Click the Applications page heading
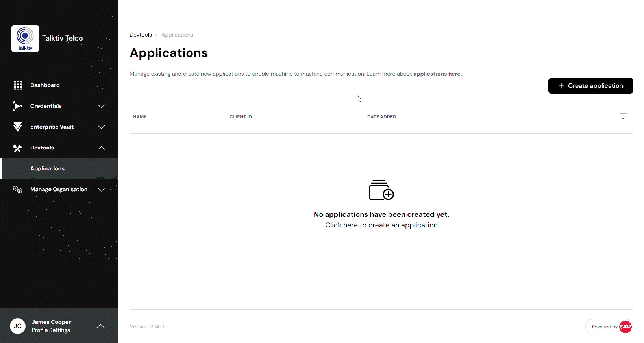The width and height of the screenshot is (644, 343). (x=168, y=53)
